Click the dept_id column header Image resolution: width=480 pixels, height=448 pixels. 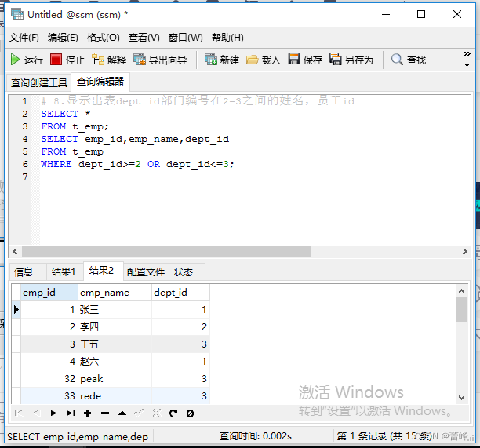click(180, 293)
